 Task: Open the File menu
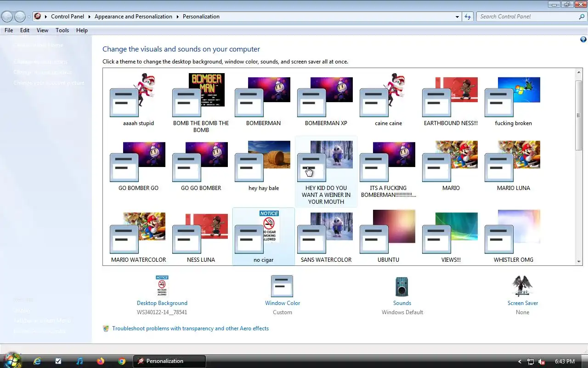[x=9, y=30]
